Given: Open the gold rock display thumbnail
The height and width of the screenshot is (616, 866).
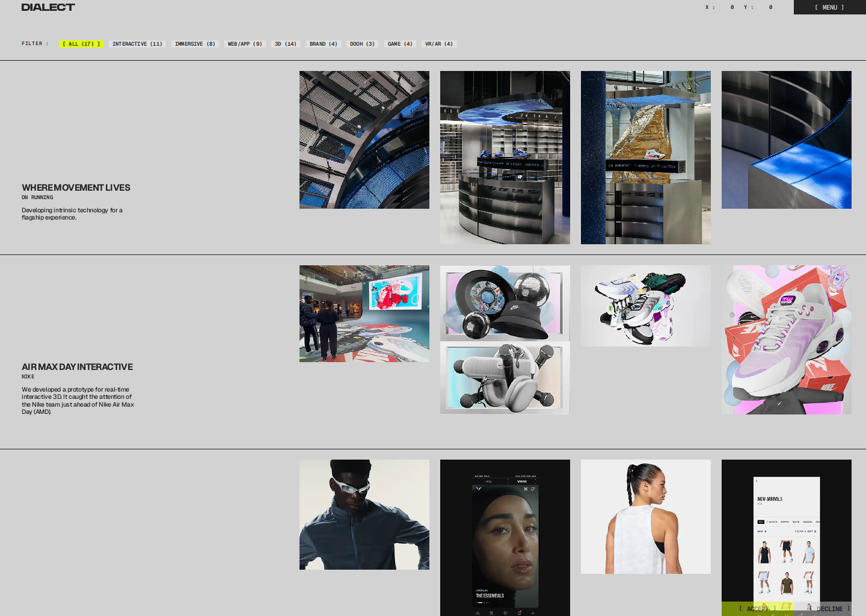Looking at the screenshot, I should click(x=645, y=158).
